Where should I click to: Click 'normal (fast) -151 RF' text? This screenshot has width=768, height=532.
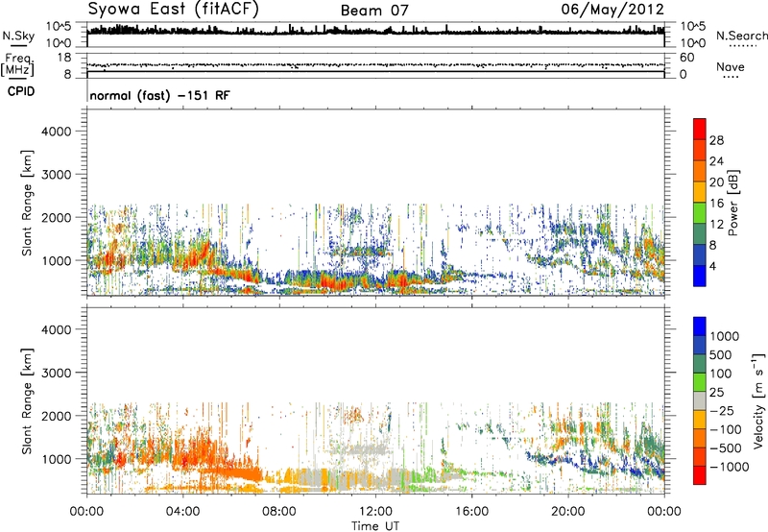tap(159, 95)
